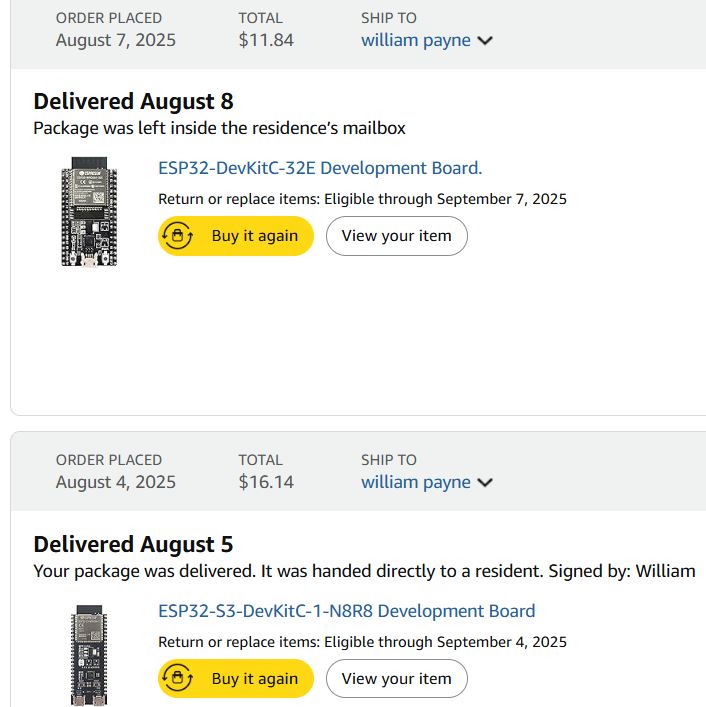This screenshot has height=707, width=706.
Task: Select the 'Delivered August 5' heading
Action: [x=133, y=545]
